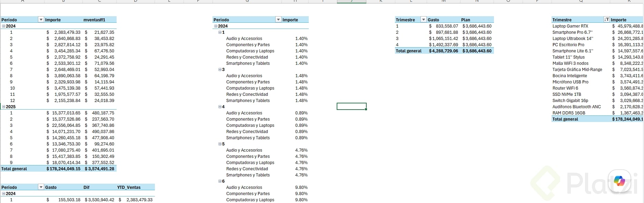Select Gasto value 833,558.07
Screen dimensions: 644x203
click(x=444, y=26)
